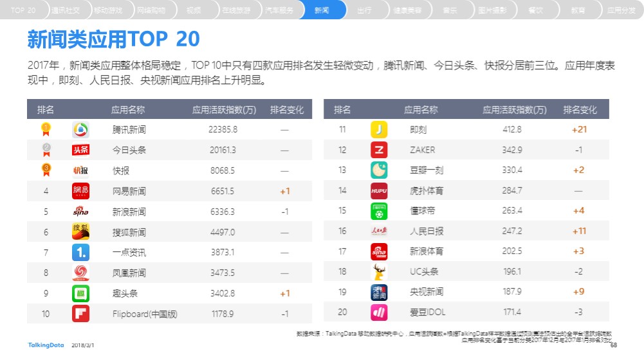Click the index value 22385.8
Image resolution: width=644 pixels, height=362 pixels.
223,130
